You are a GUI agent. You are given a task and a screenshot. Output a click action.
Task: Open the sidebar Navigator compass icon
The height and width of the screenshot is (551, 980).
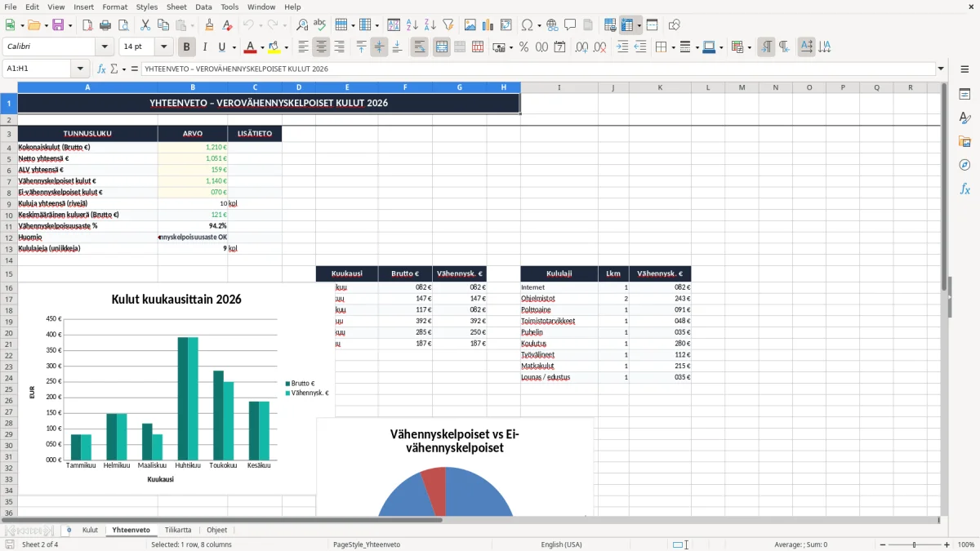(x=964, y=165)
